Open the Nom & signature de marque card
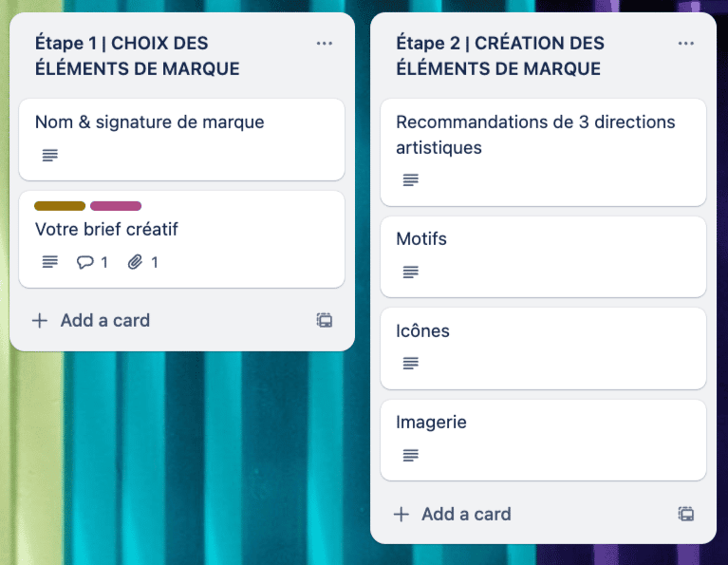Screen dimensions: 728x565 [181, 140]
